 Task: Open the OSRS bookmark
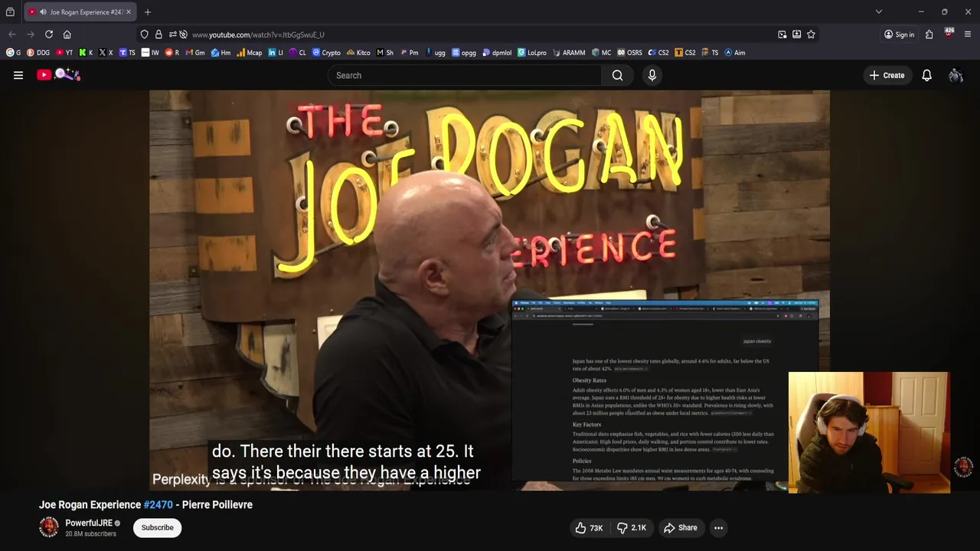[x=630, y=53]
